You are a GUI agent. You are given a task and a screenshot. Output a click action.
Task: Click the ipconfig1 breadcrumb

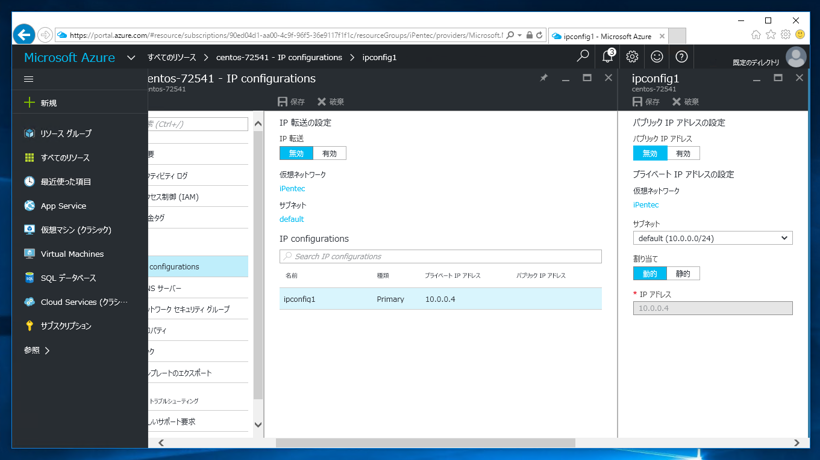379,57
